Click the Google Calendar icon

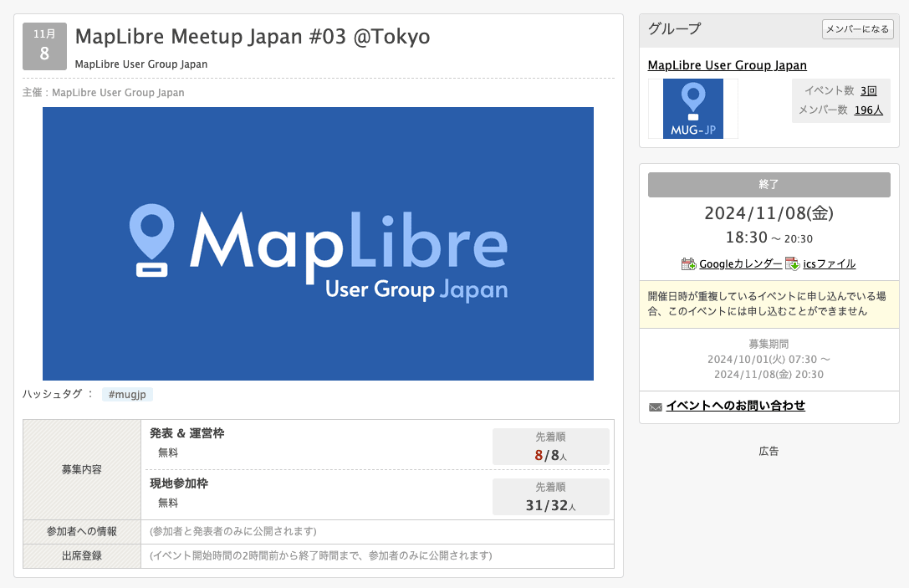coord(689,263)
